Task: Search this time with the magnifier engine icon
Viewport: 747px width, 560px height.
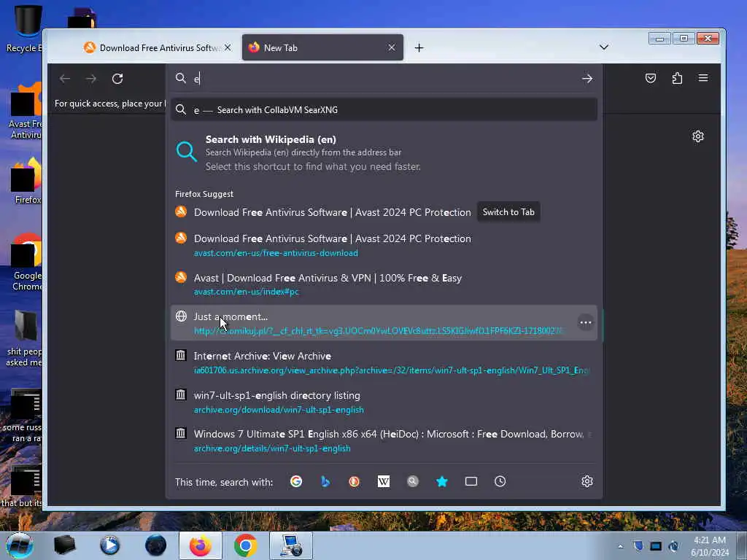Action: (x=413, y=481)
